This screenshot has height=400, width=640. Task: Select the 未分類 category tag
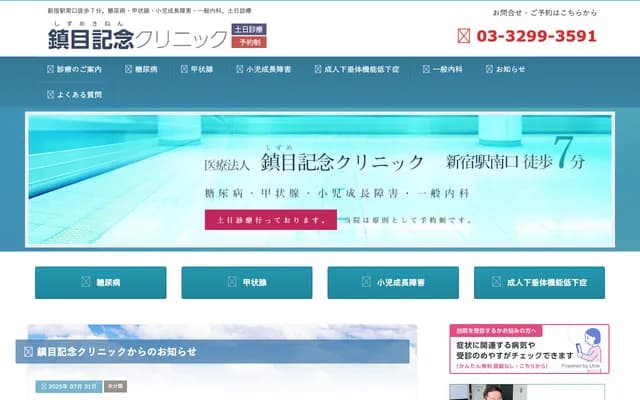[115, 386]
